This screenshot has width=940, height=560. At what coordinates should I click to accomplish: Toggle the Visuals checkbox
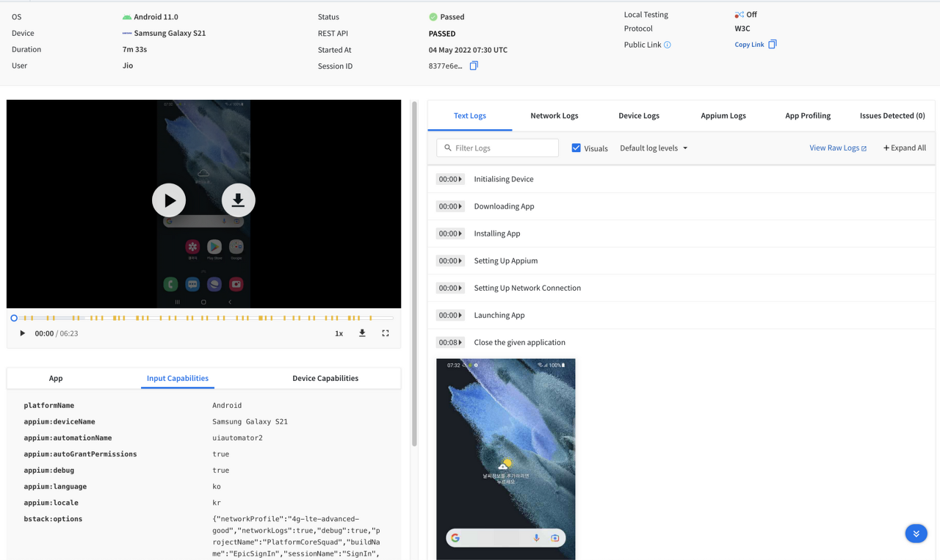tap(576, 148)
